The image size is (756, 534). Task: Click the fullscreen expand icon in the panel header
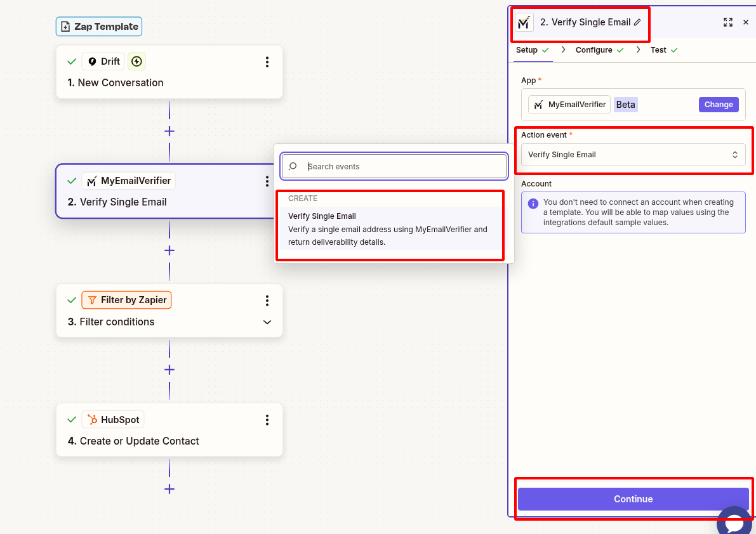(x=728, y=22)
